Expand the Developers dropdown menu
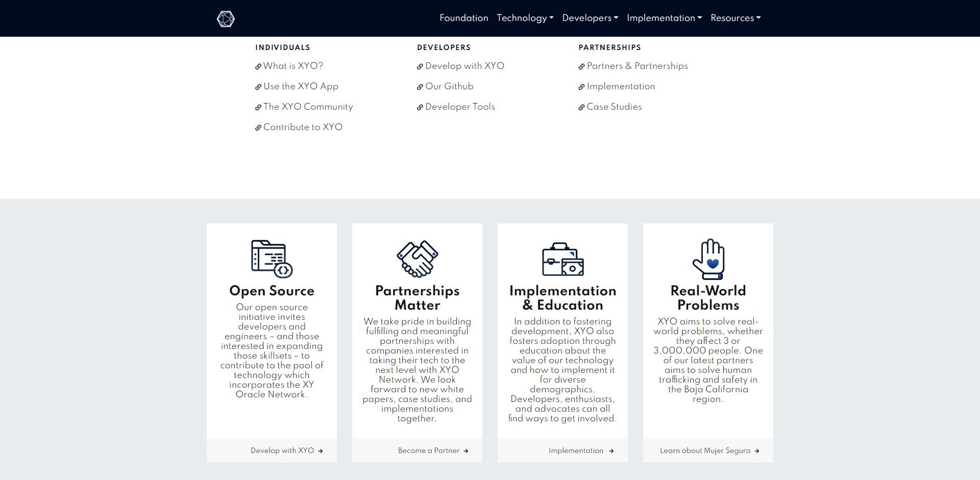Viewport: 980px width, 480px height. 590,18
